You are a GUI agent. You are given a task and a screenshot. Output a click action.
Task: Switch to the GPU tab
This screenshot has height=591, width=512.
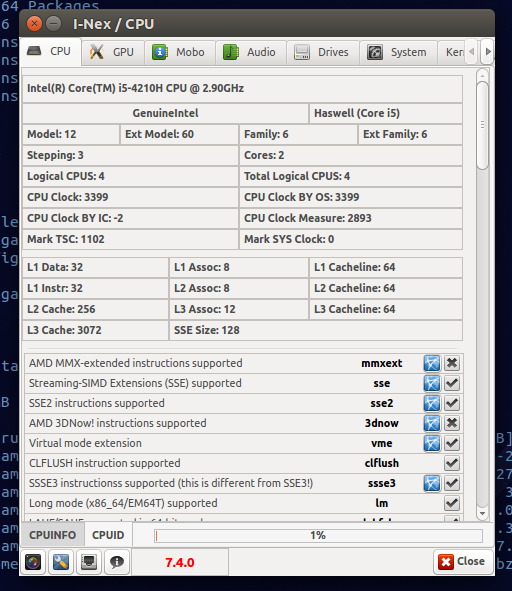[x=112, y=52]
